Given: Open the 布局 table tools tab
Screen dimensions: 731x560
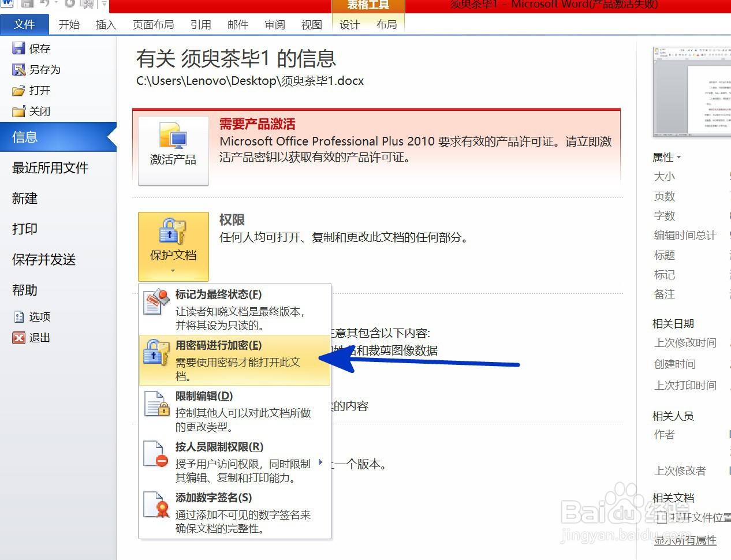Looking at the screenshot, I should click(x=386, y=24).
